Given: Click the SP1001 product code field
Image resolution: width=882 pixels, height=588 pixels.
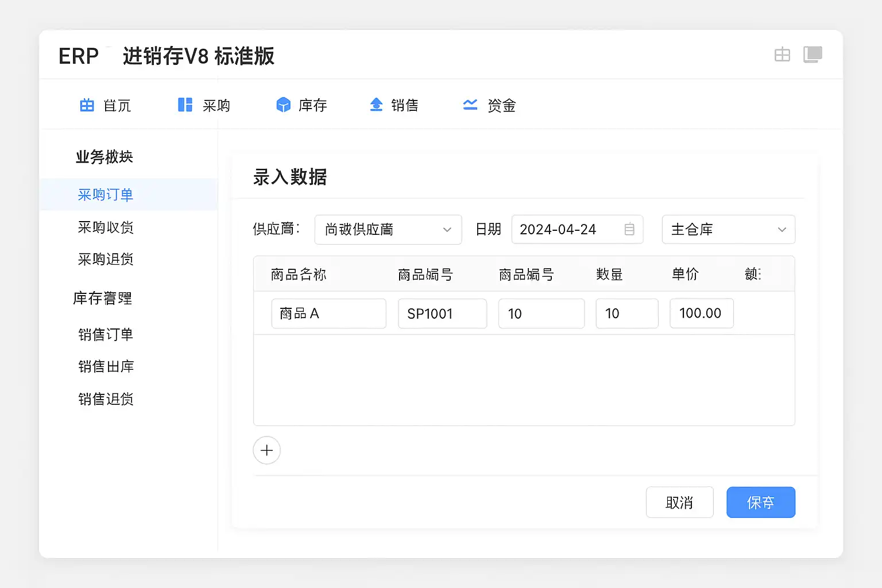Looking at the screenshot, I should 442,314.
